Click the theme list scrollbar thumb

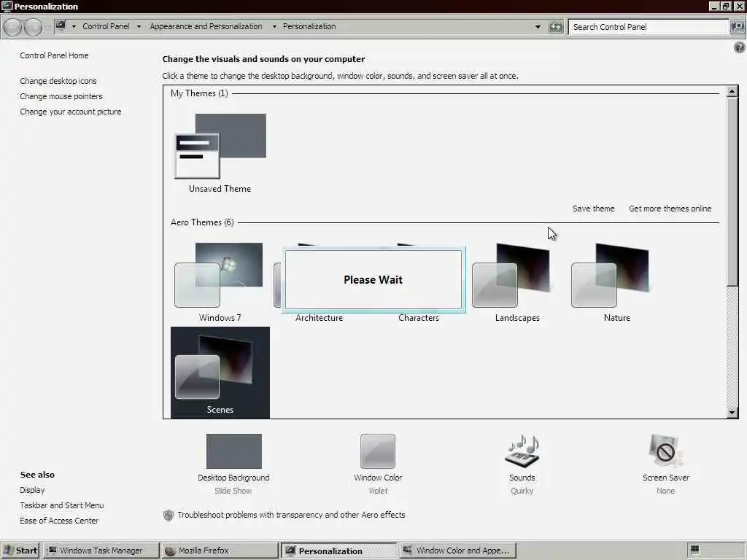[x=732, y=192]
